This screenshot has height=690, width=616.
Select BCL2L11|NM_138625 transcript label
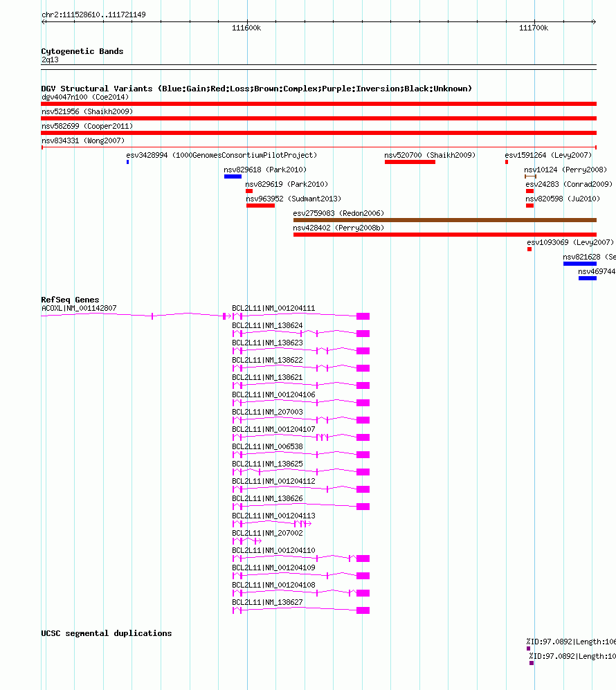[268, 464]
